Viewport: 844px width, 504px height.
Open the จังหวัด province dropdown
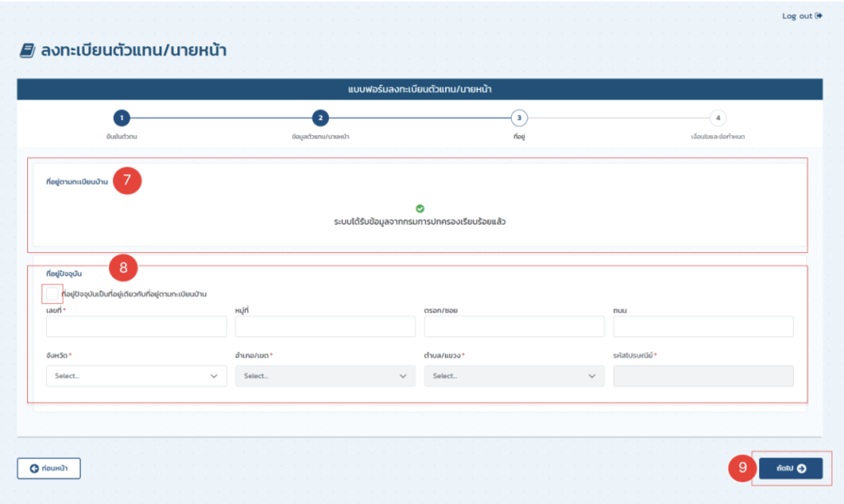click(135, 376)
